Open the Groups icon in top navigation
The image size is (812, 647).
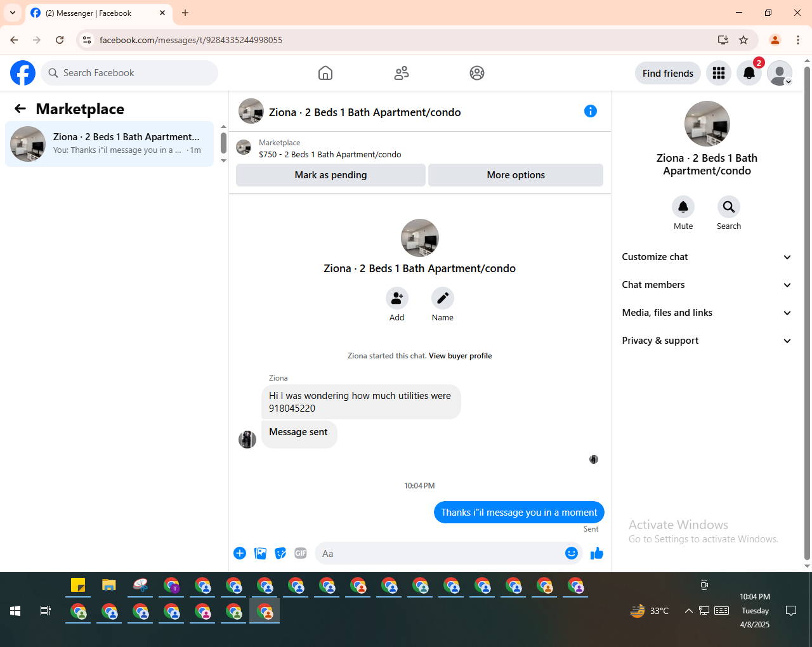[477, 73]
